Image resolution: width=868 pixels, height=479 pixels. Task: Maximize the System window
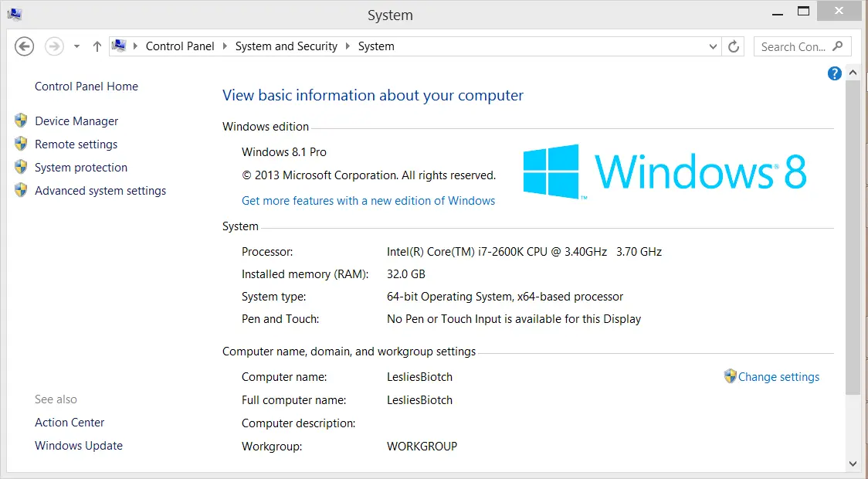(803, 11)
